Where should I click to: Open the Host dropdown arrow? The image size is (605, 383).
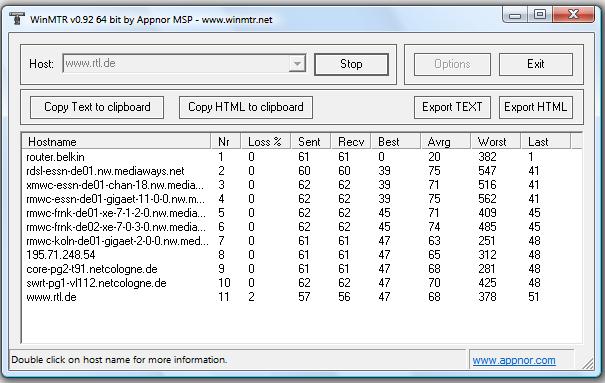tap(297, 64)
